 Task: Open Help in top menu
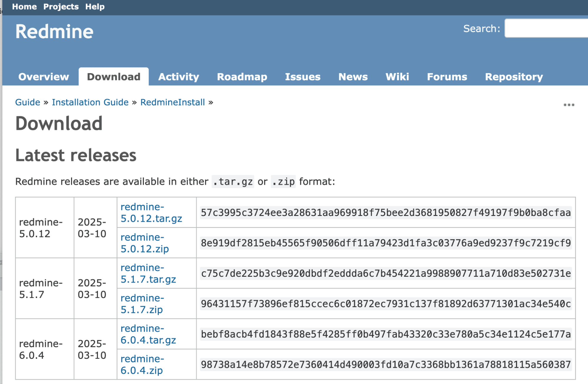[95, 6]
